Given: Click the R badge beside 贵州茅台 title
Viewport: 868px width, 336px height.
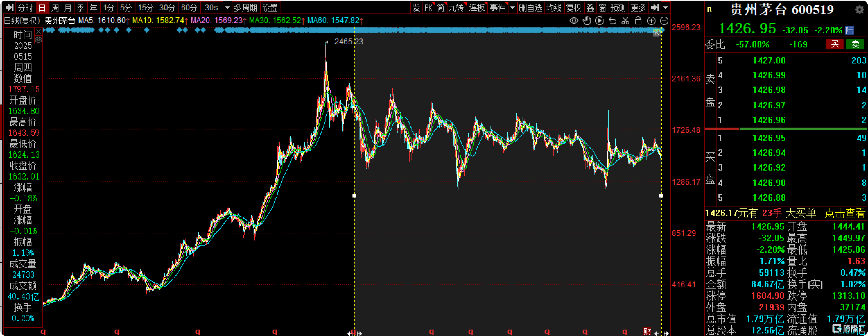Looking at the screenshot, I should [x=709, y=10].
